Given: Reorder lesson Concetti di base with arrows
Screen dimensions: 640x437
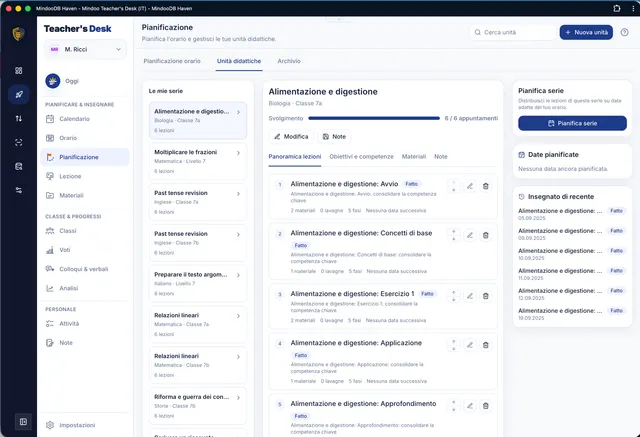Looking at the screenshot, I should coord(453,235).
